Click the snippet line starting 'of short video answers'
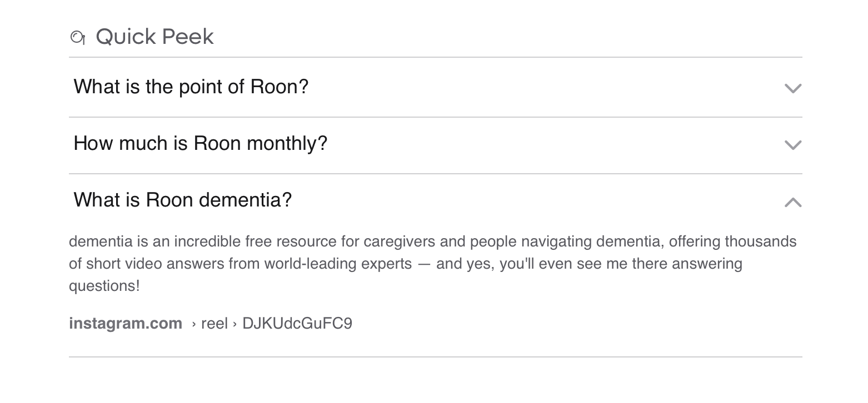 (x=406, y=264)
